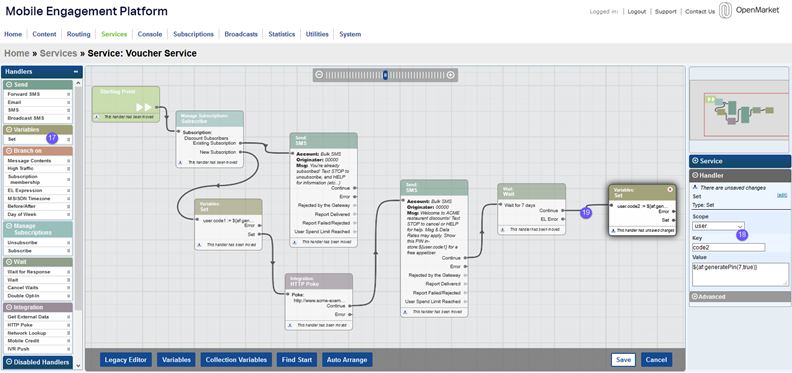
Task: Click the Save button
Action: [623, 360]
